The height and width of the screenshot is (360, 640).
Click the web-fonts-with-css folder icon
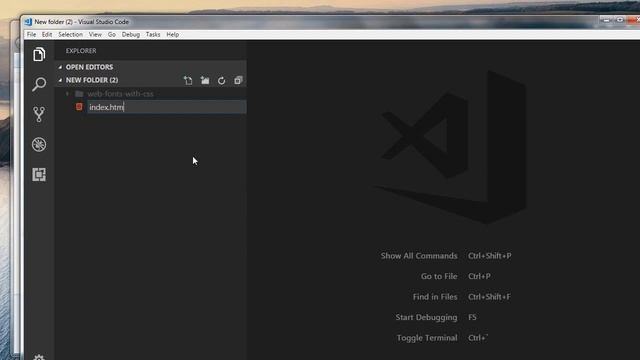tap(79, 94)
